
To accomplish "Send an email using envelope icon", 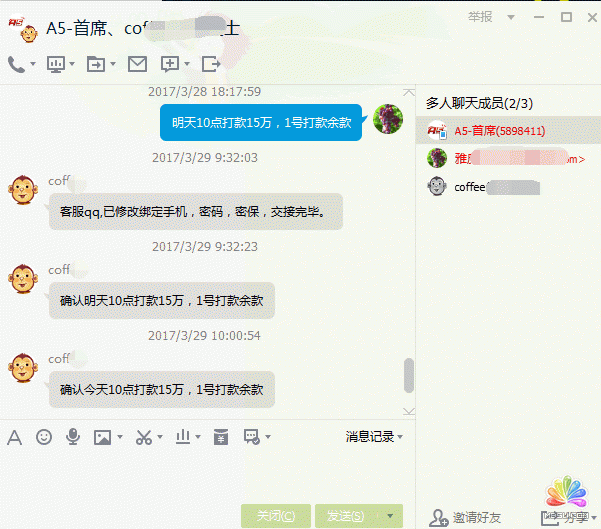I will pos(137,64).
